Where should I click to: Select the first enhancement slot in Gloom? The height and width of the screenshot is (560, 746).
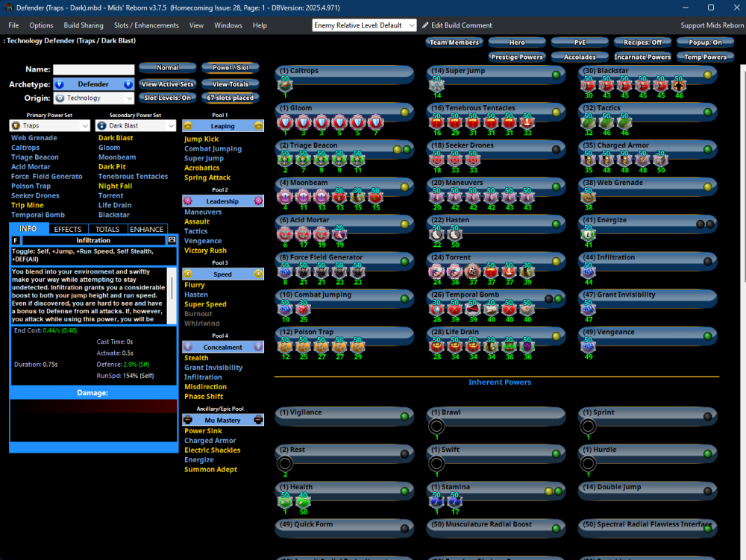tap(284, 123)
